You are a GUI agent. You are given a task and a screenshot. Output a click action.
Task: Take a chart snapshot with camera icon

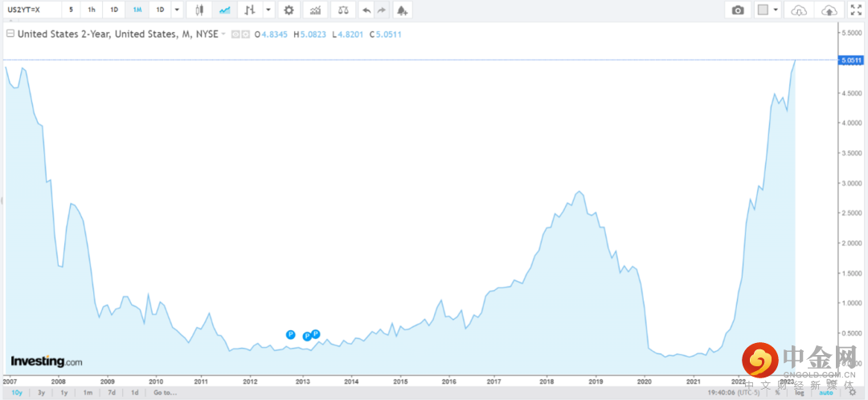point(737,10)
